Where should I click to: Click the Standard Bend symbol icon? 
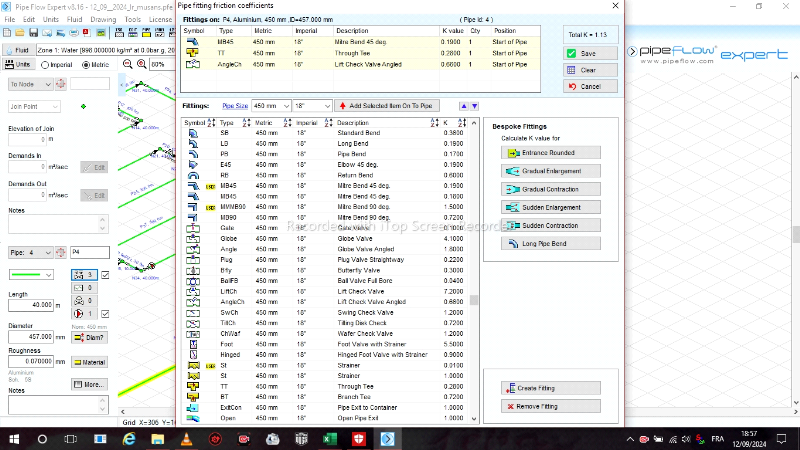click(x=194, y=133)
